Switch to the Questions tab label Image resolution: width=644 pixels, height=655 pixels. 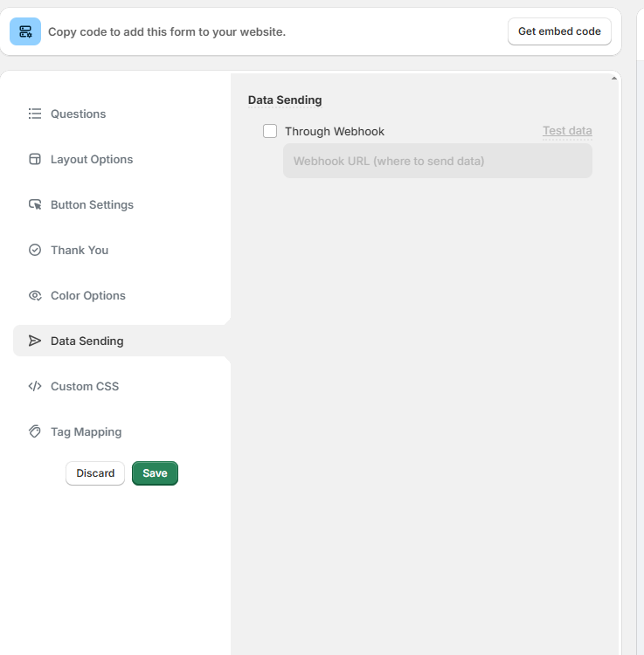78,114
